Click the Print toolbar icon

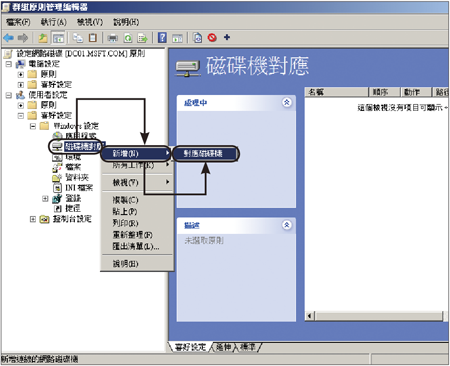112,38
